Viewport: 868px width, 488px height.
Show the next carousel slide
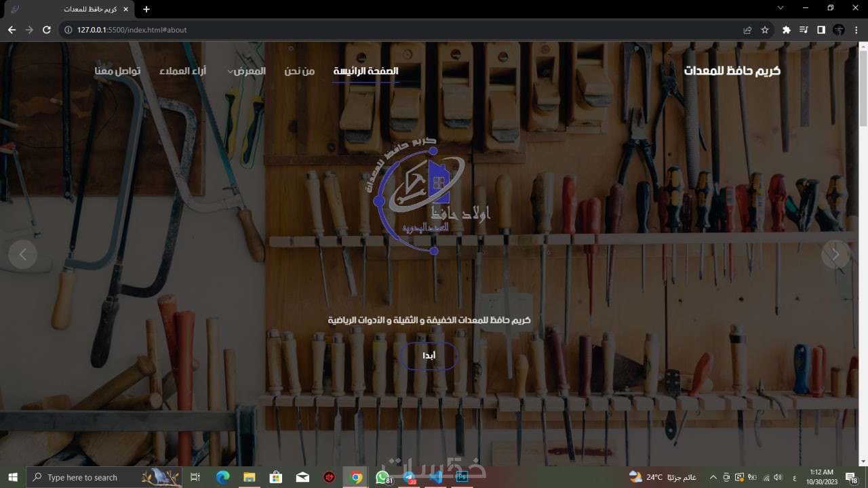[835, 254]
